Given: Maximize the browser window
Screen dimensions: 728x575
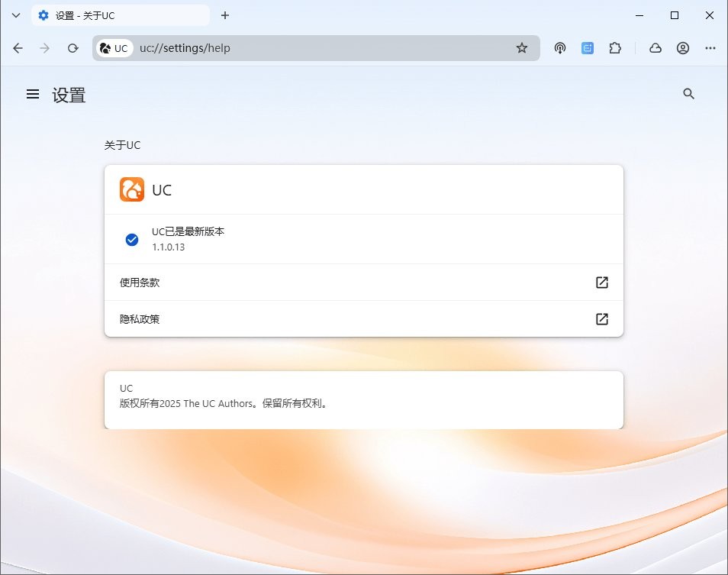Looking at the screenshot, I should point(675,15).
